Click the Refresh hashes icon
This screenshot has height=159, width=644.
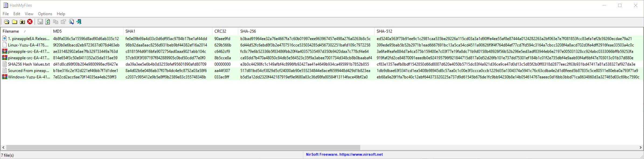pyautogui.click(x=48, y=22)
